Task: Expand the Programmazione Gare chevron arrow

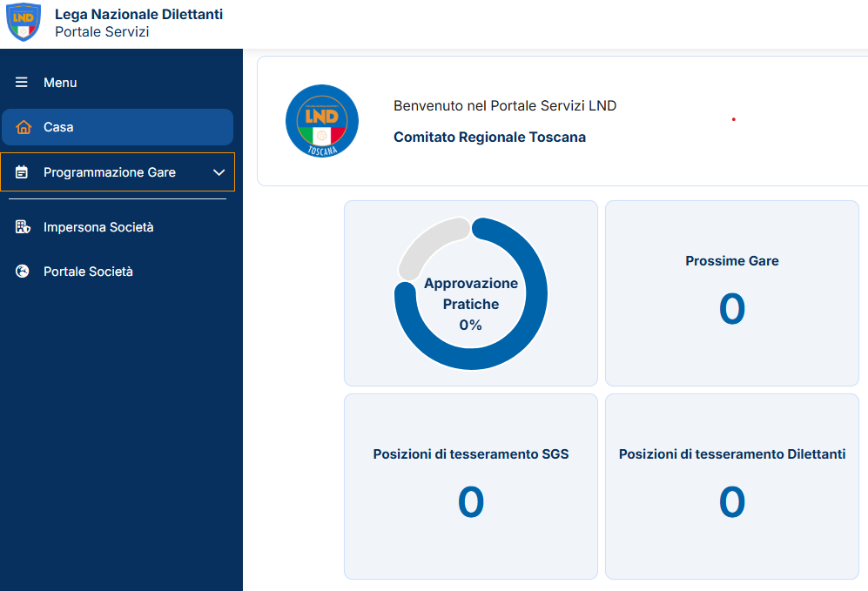Action: pos(219,172)
